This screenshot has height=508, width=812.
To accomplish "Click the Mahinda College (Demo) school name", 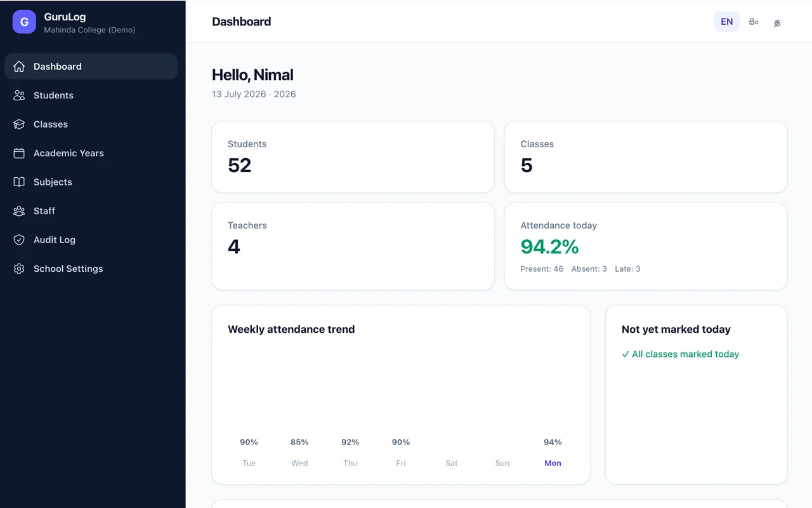I will pyautogui.click(x=89, y=30).
